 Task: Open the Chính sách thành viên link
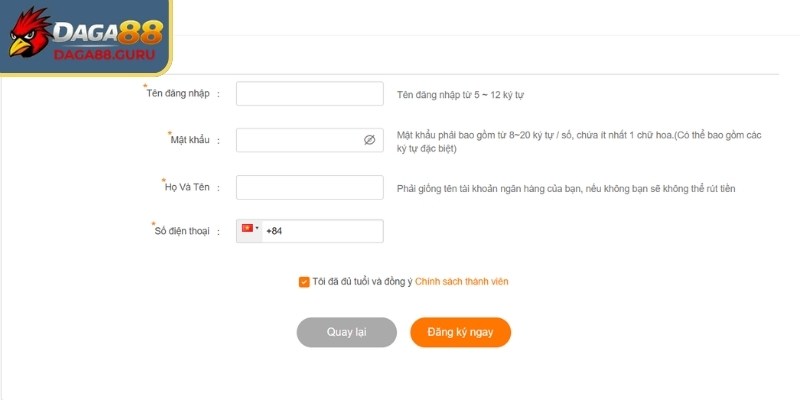click(x=462, y=281)
